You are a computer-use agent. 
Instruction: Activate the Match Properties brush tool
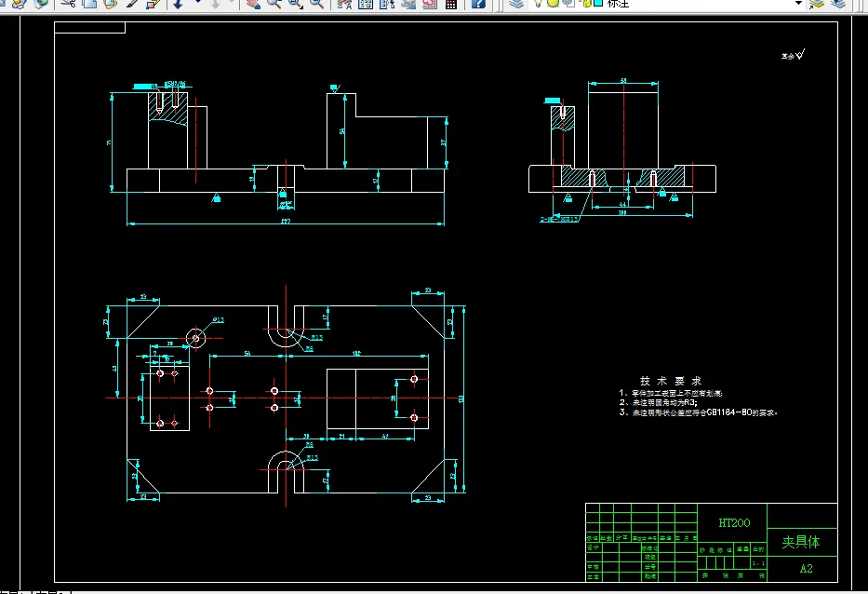pyautogui.click(x=132, y=4)
